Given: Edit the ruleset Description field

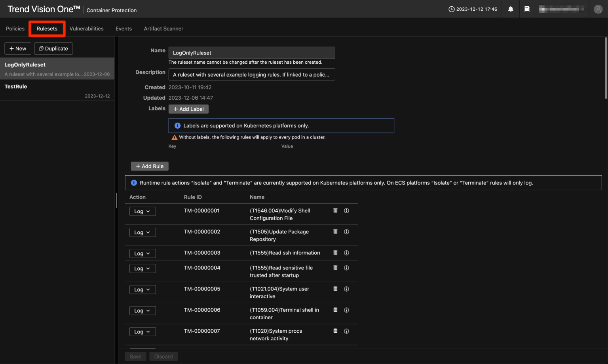Looking at the screenshot, I should pyautogui.click(x=252, y=74).
